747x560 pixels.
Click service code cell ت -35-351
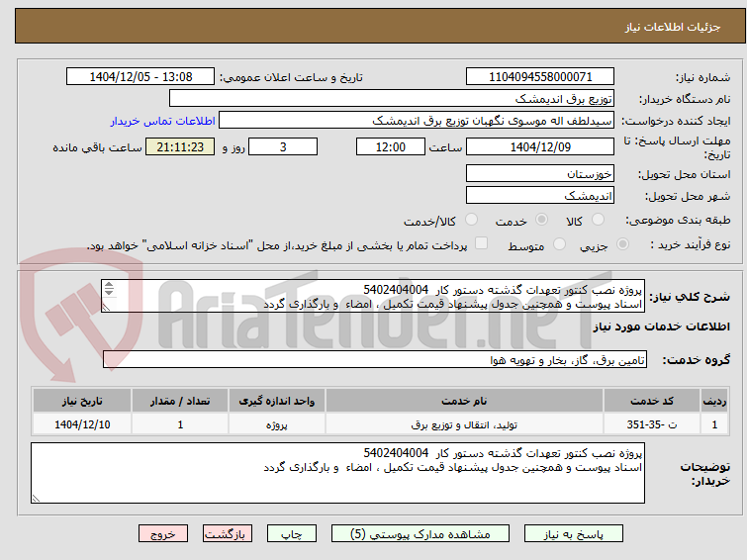pos(652,424)
